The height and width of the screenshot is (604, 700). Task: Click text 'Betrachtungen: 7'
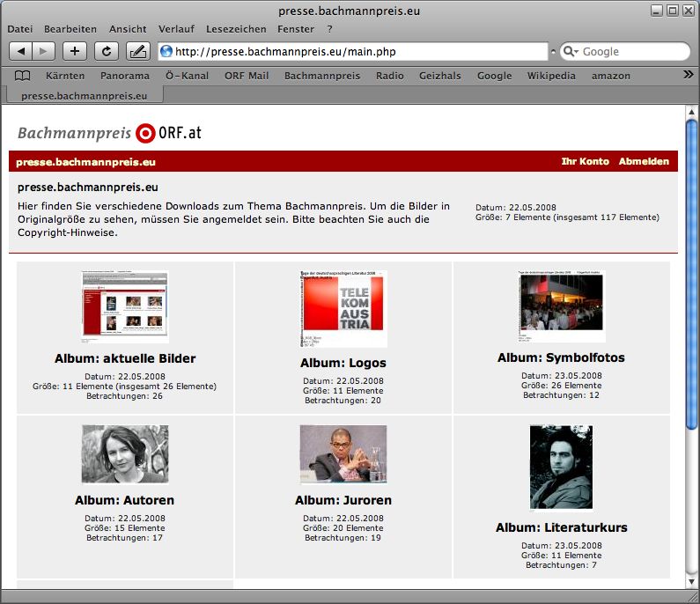coord(561,565)
